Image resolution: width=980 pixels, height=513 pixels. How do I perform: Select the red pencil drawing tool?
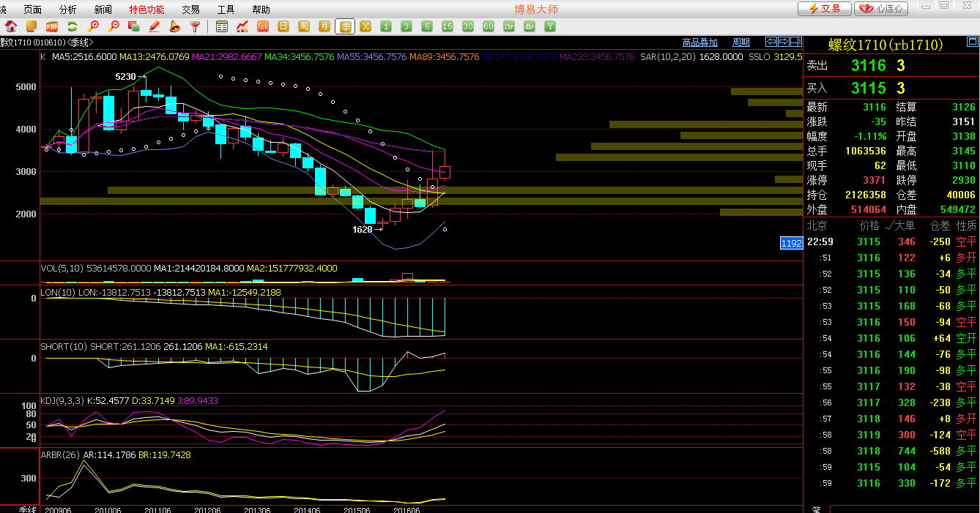[x=154, y=26]
